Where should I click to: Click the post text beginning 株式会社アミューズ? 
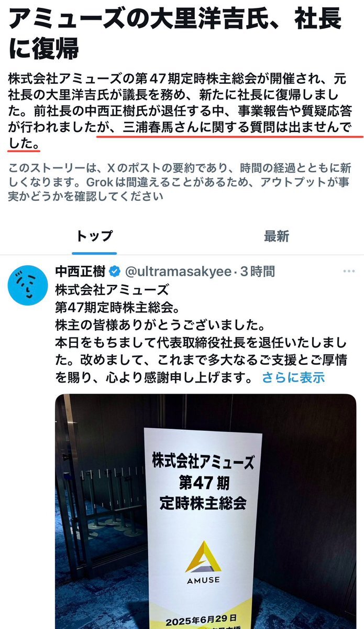(x=201, y=332)
